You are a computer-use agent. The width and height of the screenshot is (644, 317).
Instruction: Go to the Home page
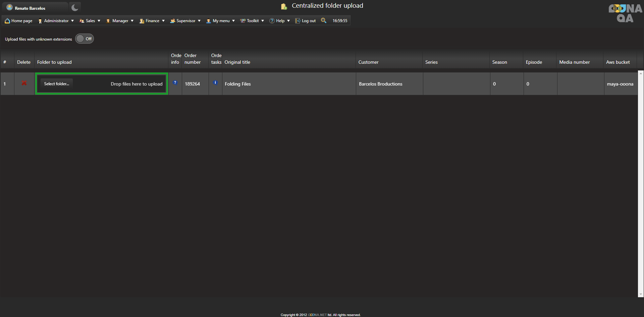(x=19, y=21)
